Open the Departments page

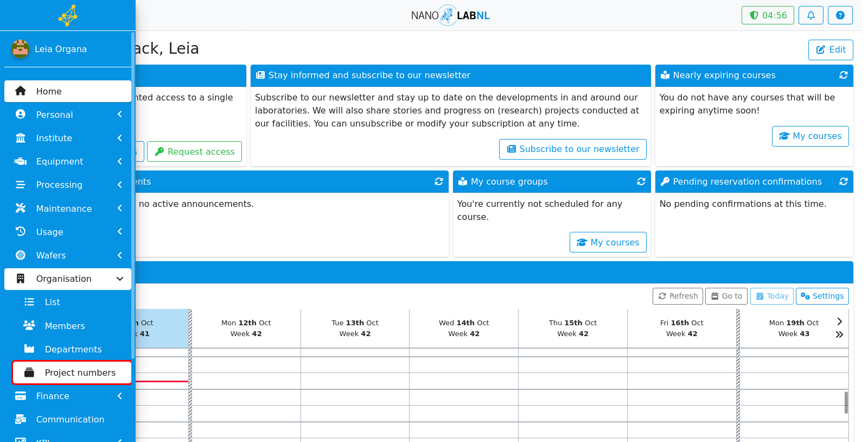tap(72, 349)
